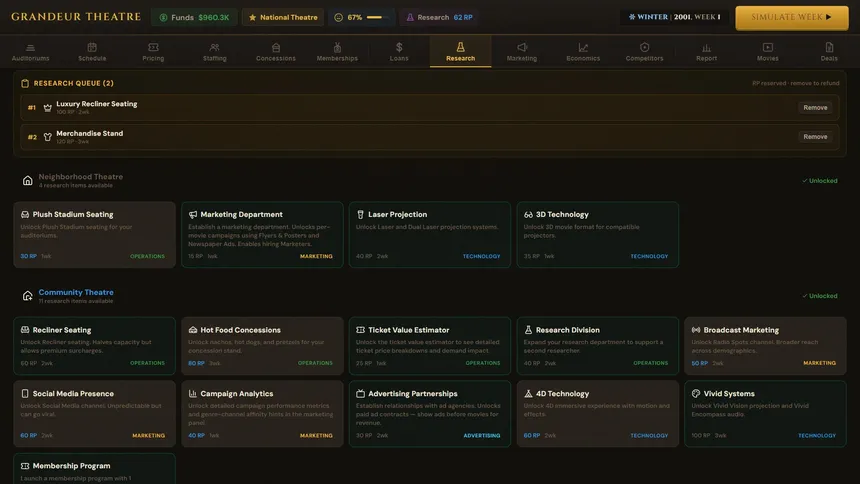The height and width of the screenshot is (484, 860).
Task: Click the 3D Technology glasses icon
Action: (528, 215)
